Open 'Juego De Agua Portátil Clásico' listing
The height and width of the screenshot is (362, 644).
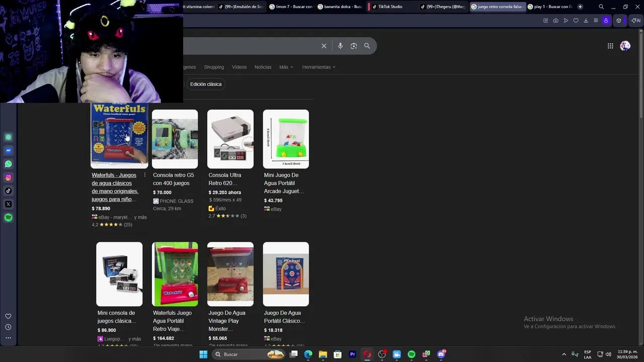coord(284,317)
